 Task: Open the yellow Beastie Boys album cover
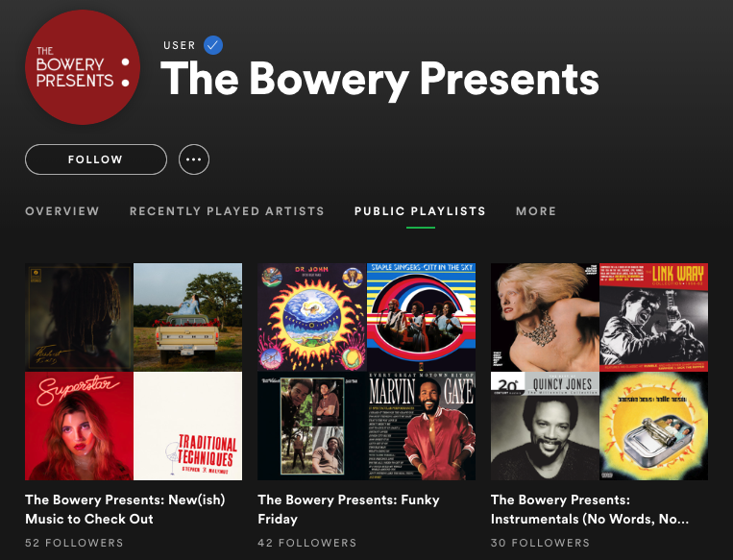click(653, 426)
